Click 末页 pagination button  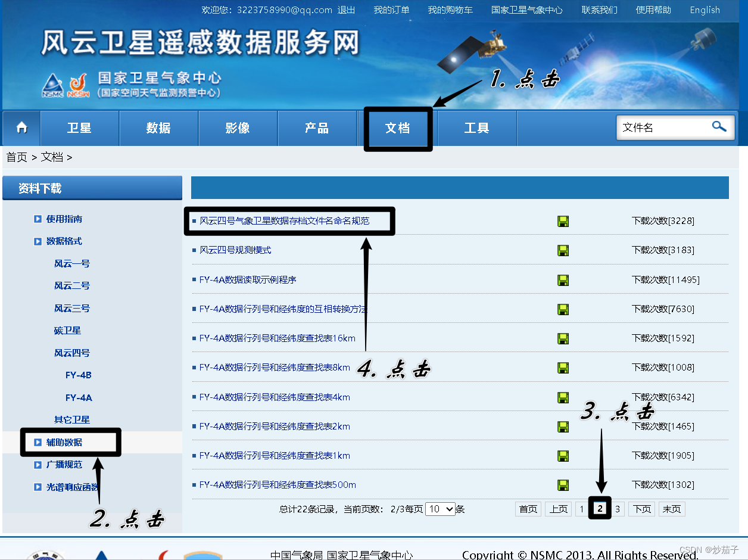tap(672, 509)
